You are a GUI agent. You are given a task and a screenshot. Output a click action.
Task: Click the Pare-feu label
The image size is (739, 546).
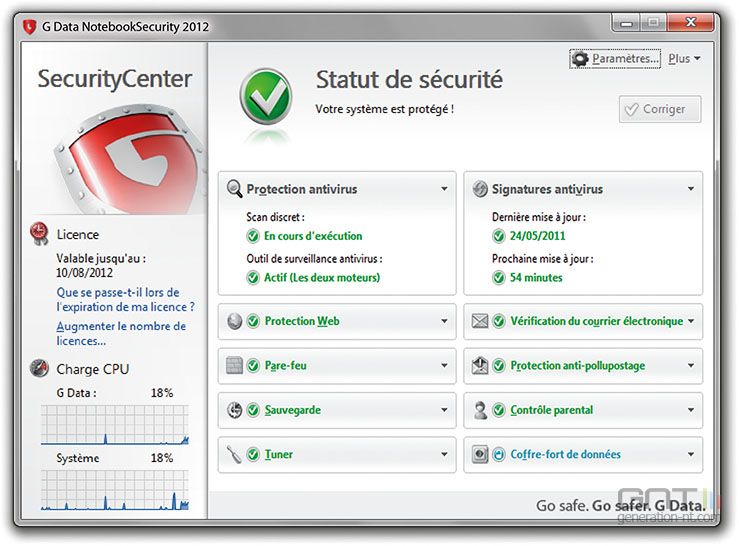click(285, 365)
